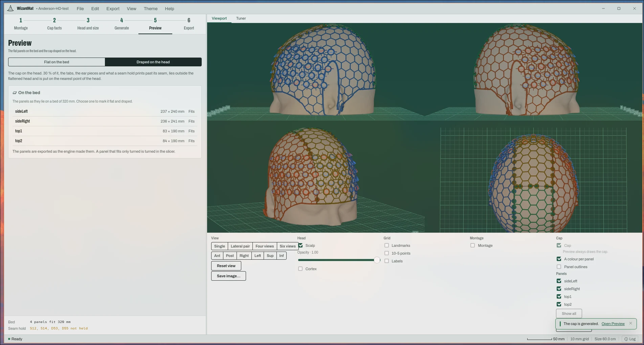644x345 pixels.
Task: Enable the Montage checkbox in viewport options
Action: click(473, 245)
